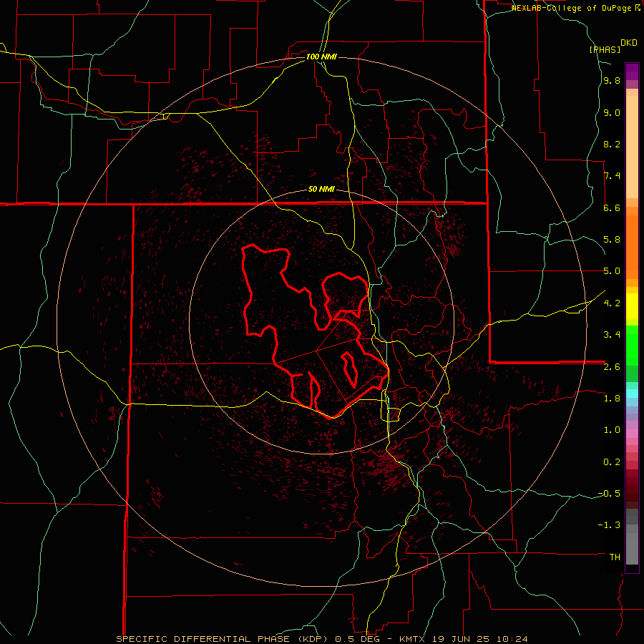Click the KMTX radar site identifier
This screenshot has height=644, width=644.
coord(411,639)
